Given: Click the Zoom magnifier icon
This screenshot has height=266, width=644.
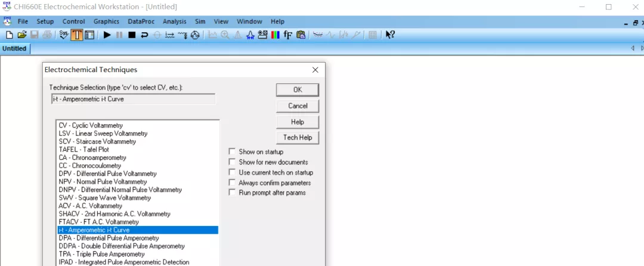Looking at the screenshot, I should pyautogui.click(x=225, y=35).
